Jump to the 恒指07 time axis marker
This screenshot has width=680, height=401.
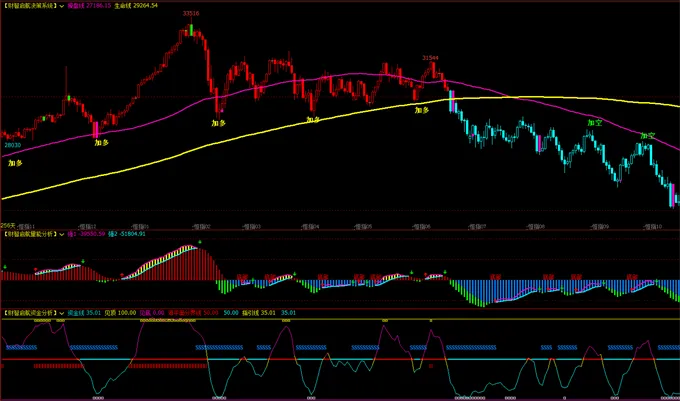pos(477,227)
